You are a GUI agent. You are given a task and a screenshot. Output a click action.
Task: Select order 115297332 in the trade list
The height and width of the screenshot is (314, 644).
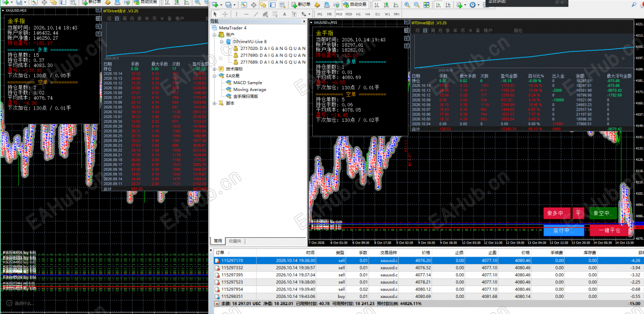coord(427,267)
